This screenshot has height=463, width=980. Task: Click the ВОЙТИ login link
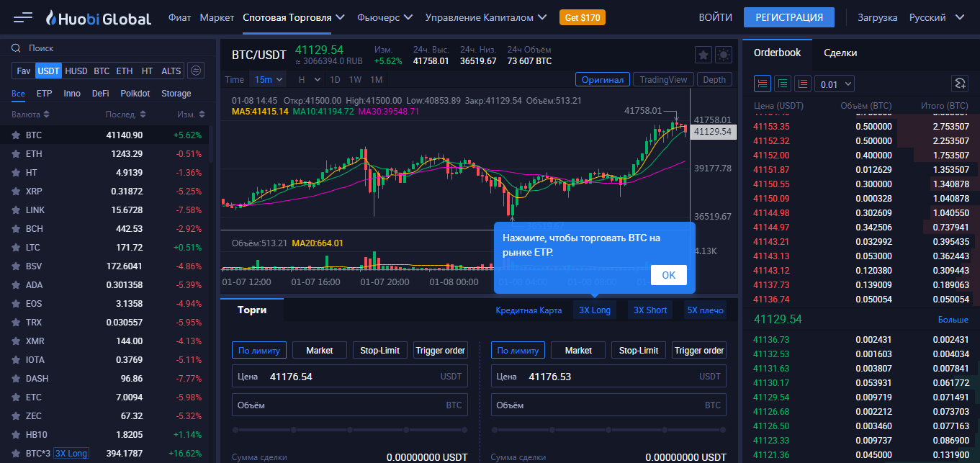pos(715,17)
